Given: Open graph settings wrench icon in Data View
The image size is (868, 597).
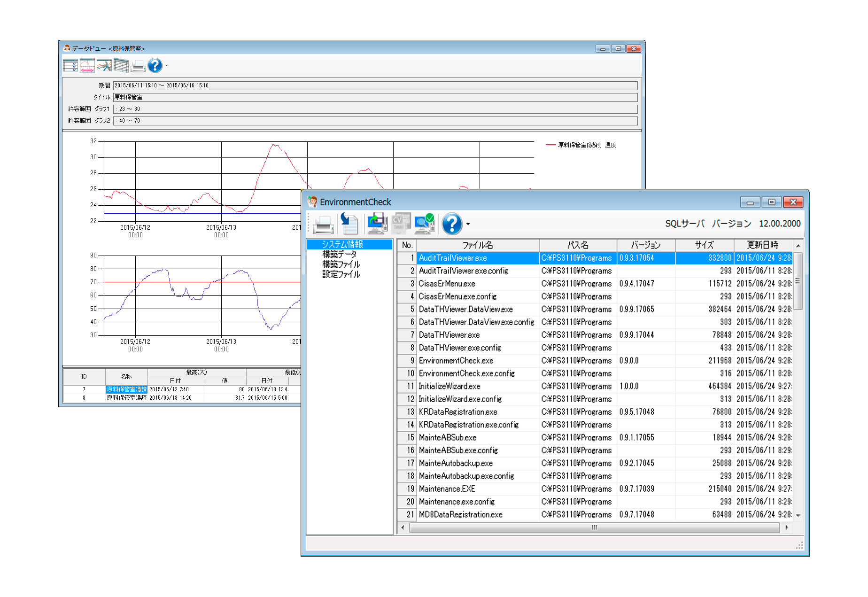Looking at the screenshot, I should 104,66.
